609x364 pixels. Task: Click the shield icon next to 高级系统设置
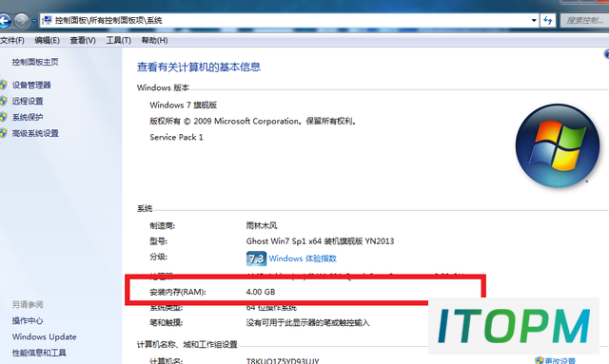pos(3,133)
